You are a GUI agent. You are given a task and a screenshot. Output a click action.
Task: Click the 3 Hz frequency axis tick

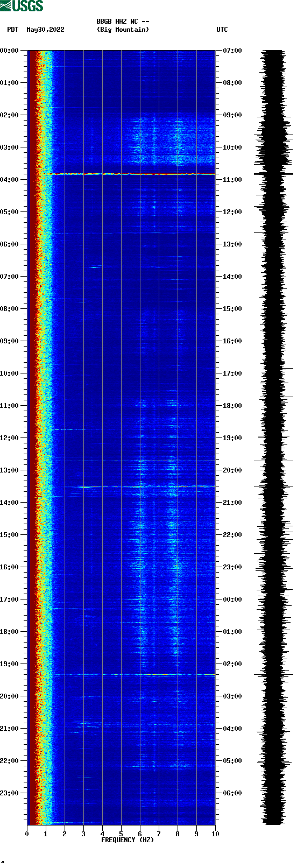pyautogui.click(x=83, y=834)
